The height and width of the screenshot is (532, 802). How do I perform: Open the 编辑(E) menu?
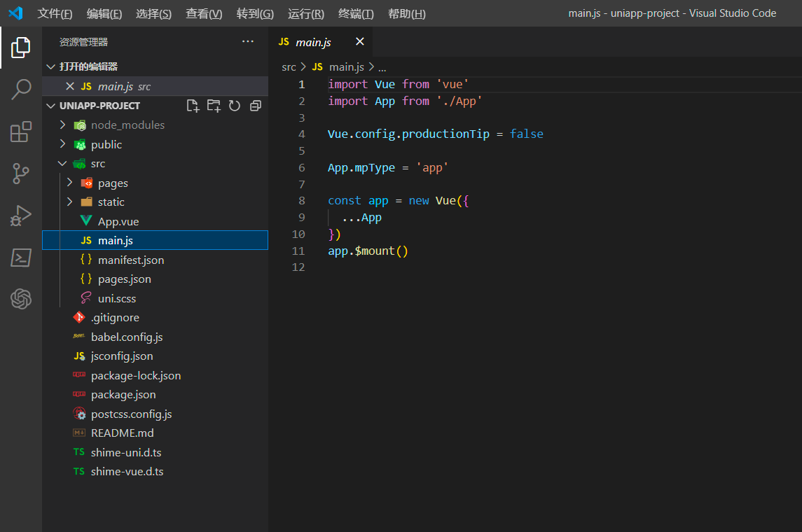pyautogui.click(x=104, y=14)
